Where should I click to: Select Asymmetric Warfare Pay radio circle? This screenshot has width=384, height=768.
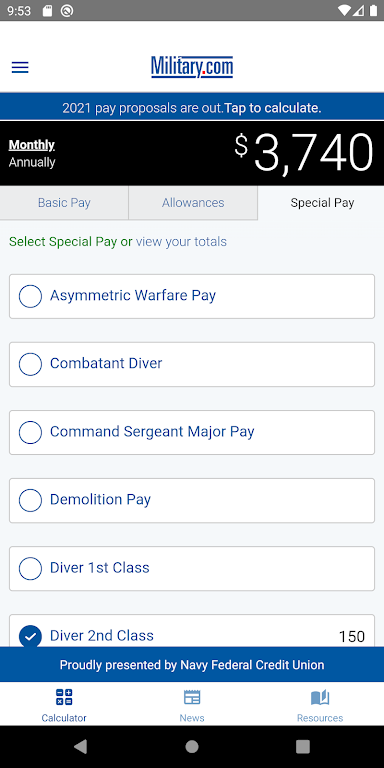pos(30,296)
